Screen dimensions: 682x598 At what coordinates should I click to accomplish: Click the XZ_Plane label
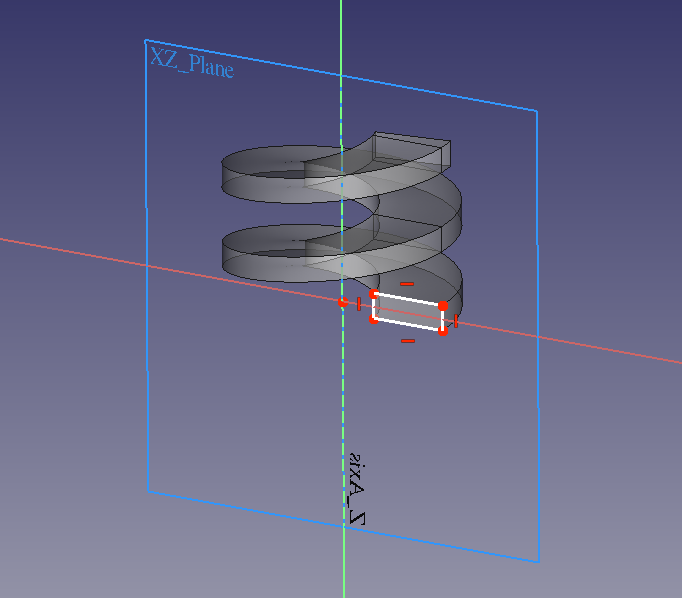(x=192, y=63)
